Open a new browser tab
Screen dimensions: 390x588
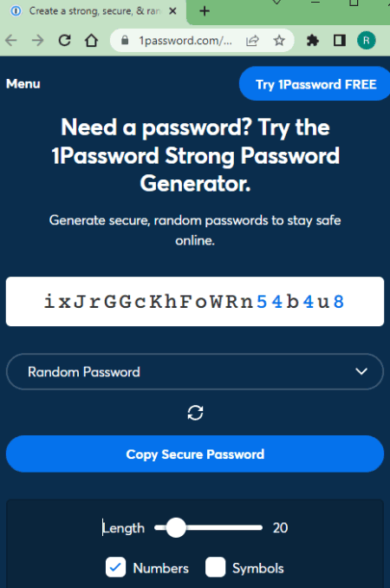[205, 11]
